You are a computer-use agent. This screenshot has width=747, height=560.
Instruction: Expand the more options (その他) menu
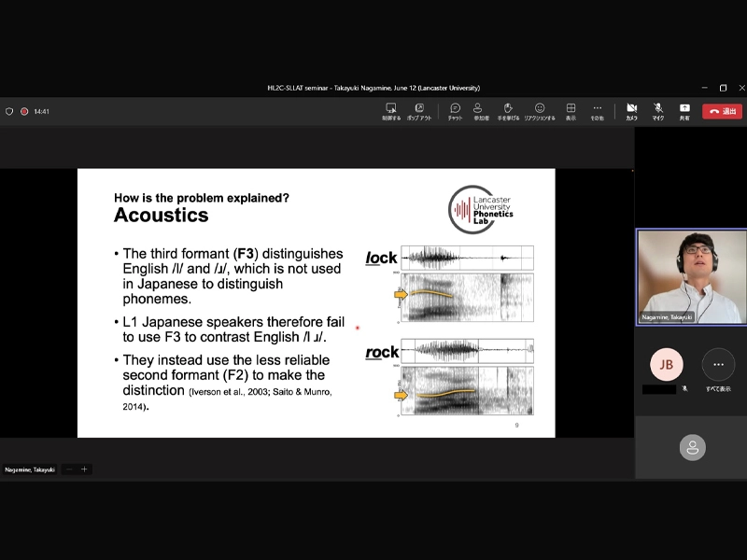[598, 110]
